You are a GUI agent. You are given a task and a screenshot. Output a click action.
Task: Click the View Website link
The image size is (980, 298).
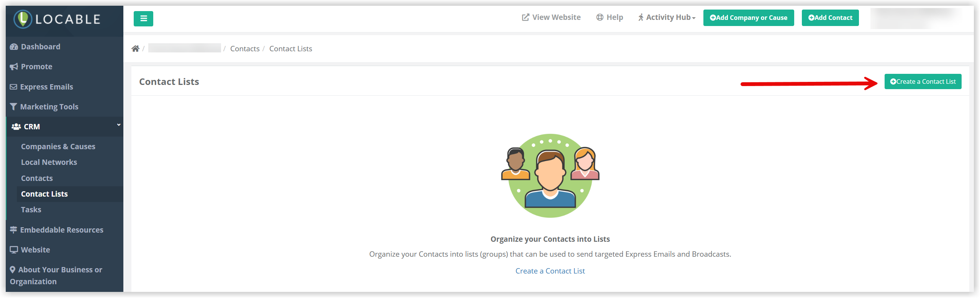tap(551, 18)
